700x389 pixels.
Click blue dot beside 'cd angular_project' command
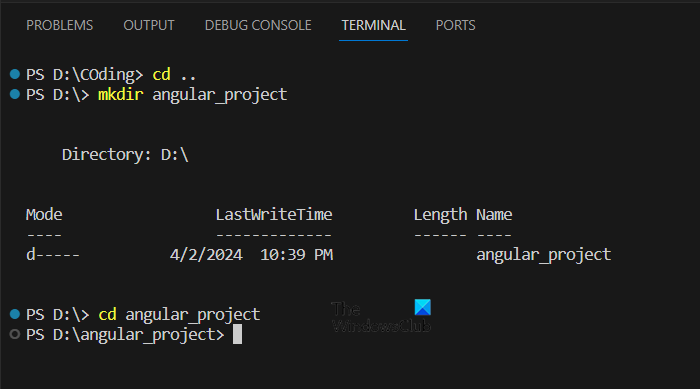tap(15, 314)
